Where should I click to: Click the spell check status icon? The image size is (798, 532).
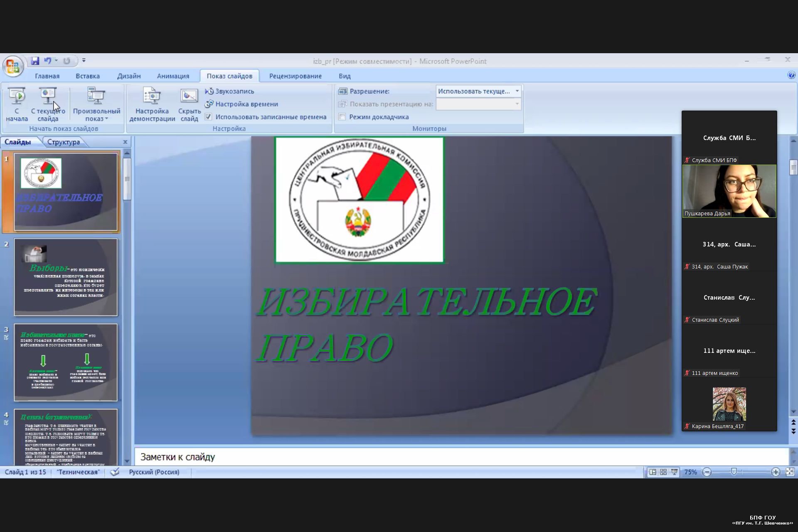tap(115, 472)
